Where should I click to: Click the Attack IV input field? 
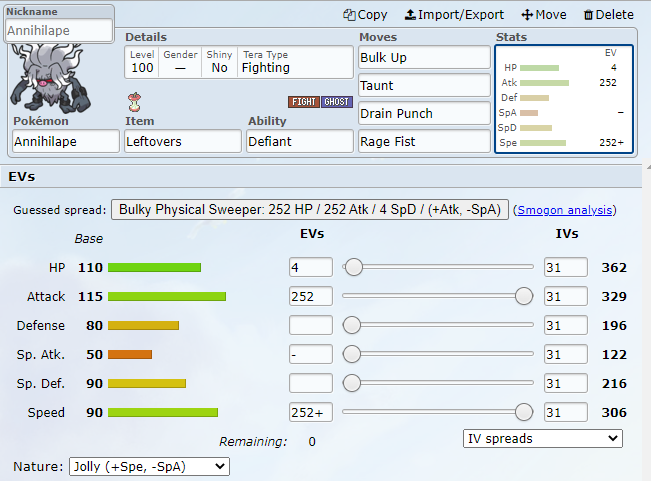click(566, 296)
